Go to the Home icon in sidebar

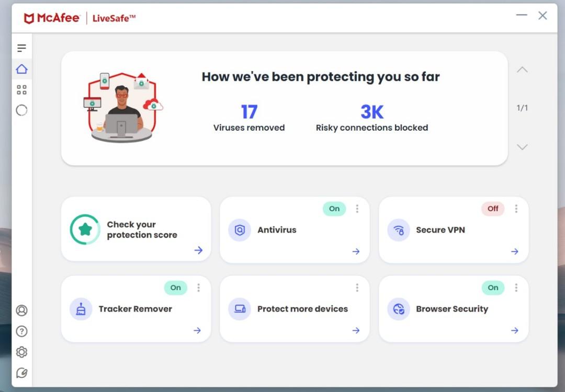(x=21, y=69)
